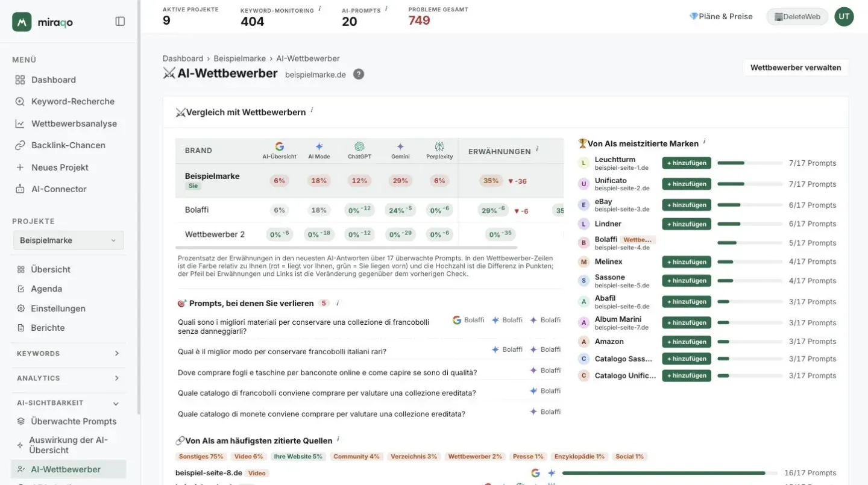Click Dashboard breadcrumb link
The width and height of the screenshot is (868, 485).
[183, 58]
